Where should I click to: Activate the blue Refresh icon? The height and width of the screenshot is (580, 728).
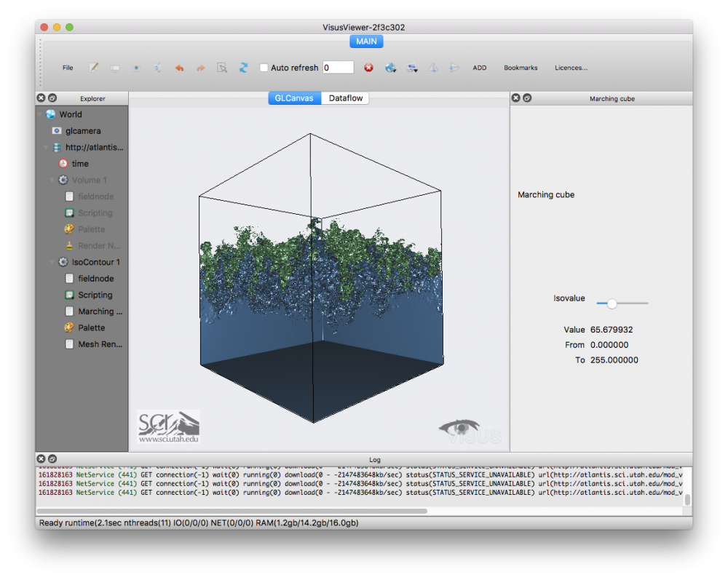[x=243, y=67]
